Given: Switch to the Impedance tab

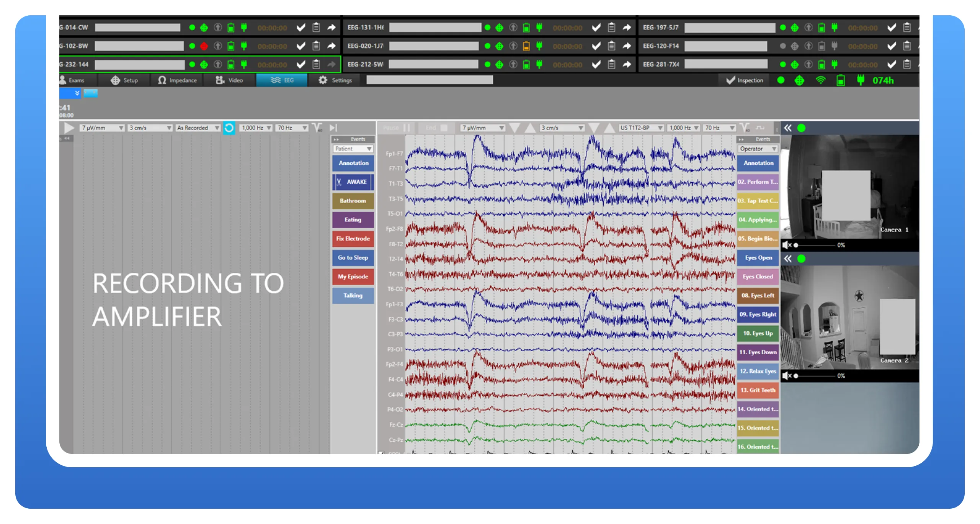Looking at the screenshot, I should pos(178,80).
